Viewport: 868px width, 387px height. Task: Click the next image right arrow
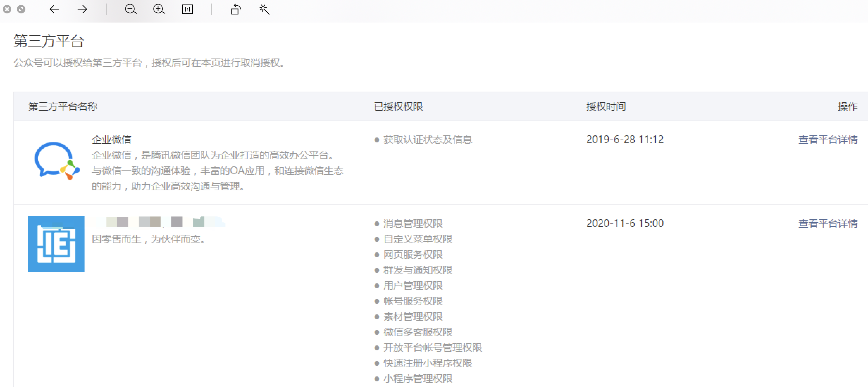82,10
